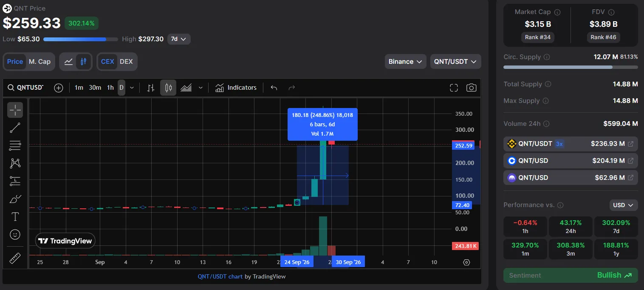Show Max Supply info icon
This screenshot has width=644, height=290.
pos(545,101)
